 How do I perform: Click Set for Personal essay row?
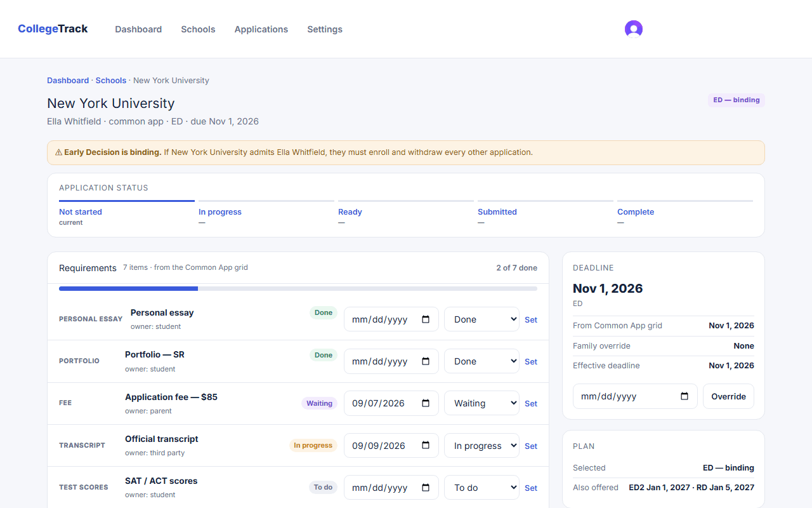tap(531, 319)
